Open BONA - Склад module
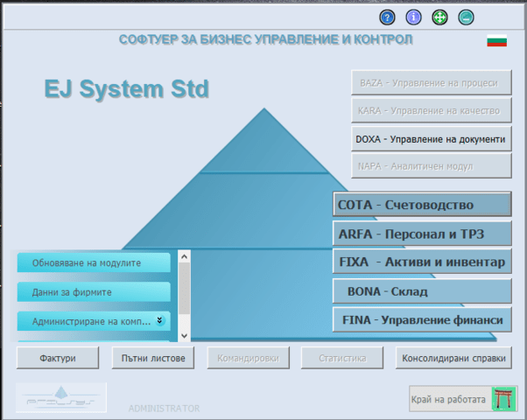 coord(422,291)
